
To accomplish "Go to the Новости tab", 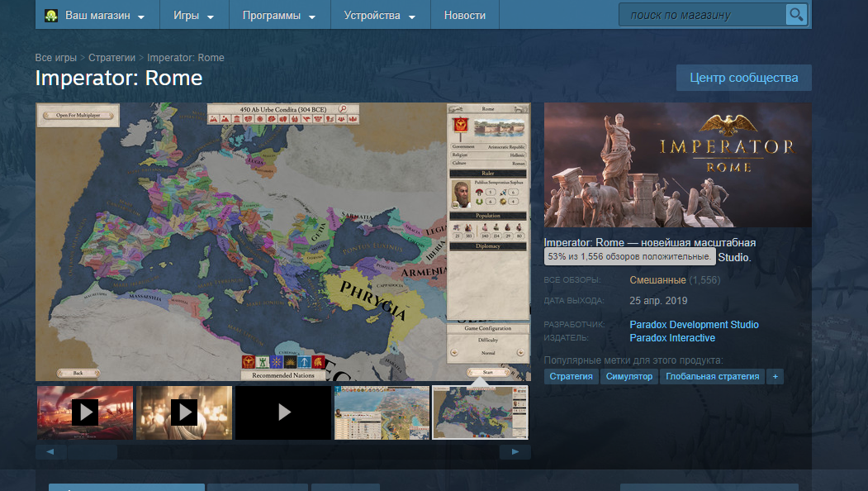I will pyautogui.click(x=464, y=15).
